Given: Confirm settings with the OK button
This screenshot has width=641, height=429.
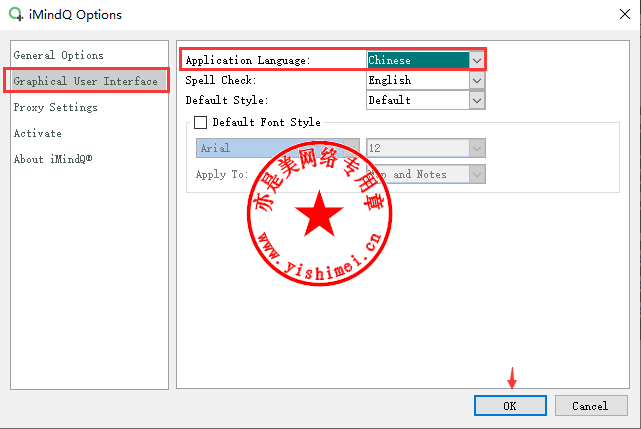Looking at the screenshot, I should (510, 406).
